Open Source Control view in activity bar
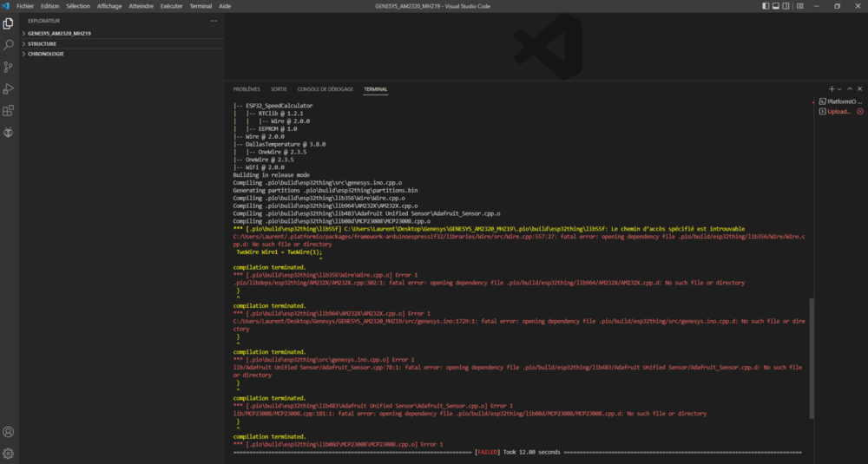The width and height of the screenshot is (868, 464). 9,67
